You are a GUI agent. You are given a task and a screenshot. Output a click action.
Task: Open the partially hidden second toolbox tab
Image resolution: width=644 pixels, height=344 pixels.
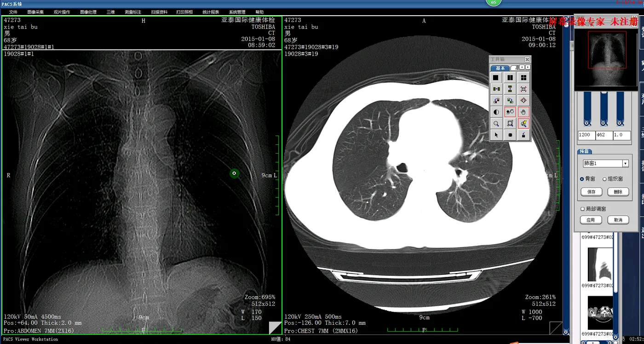(515, 68)
